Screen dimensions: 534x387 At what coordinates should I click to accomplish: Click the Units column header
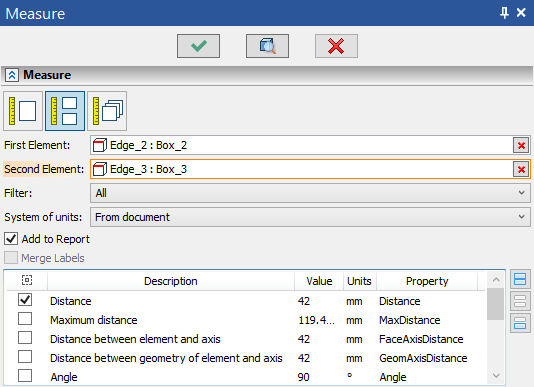(359, 281)
